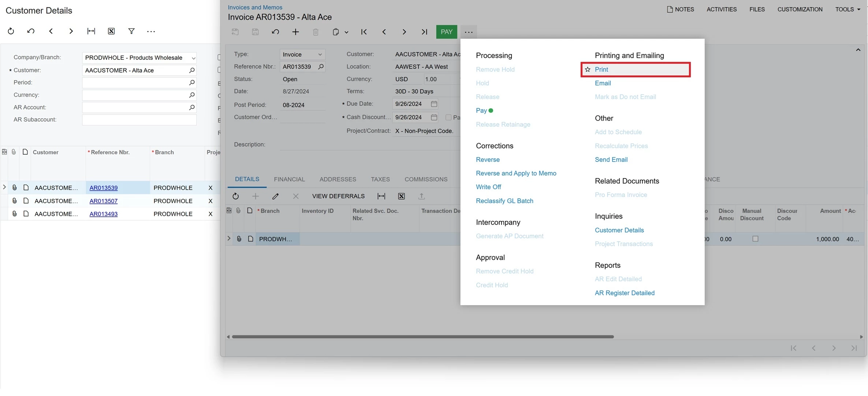This screenshot has width=868, height=396.
Task: Click the green PAY button
Action: pyautogui.click(x=446, y=32)
